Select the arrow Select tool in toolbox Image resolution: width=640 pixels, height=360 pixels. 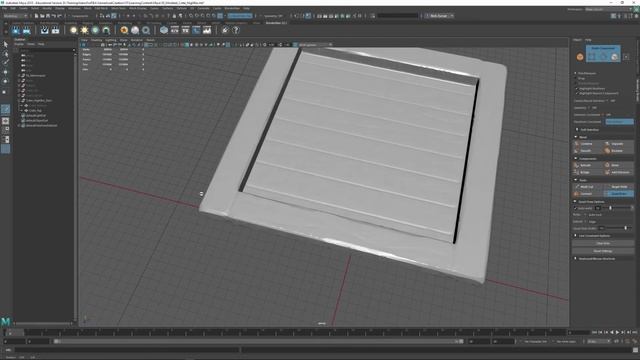(x=6, y=44)
